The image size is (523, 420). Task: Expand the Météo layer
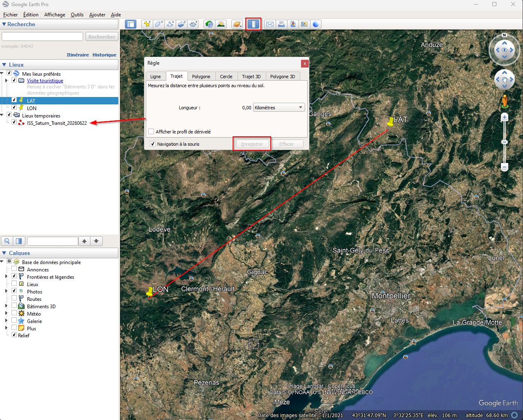[6, 314]
